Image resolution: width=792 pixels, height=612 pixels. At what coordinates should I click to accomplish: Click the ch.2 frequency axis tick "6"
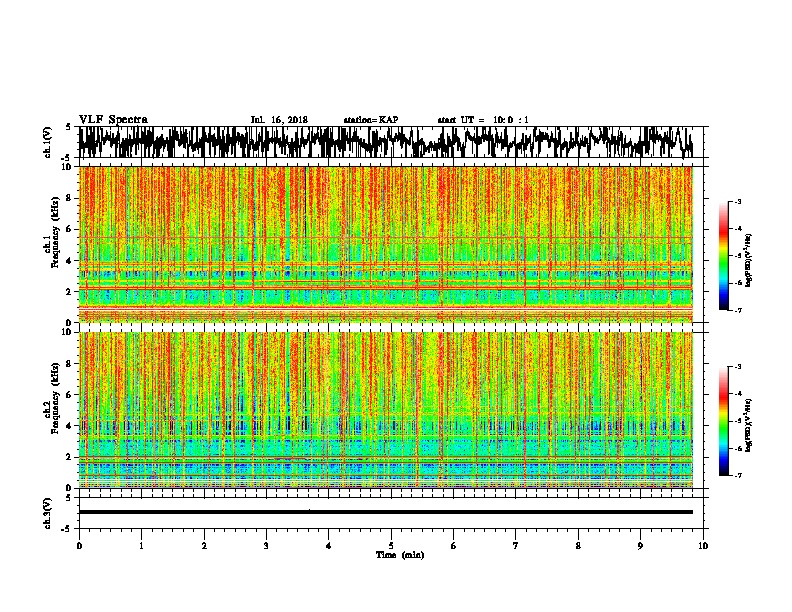[69, 395]
